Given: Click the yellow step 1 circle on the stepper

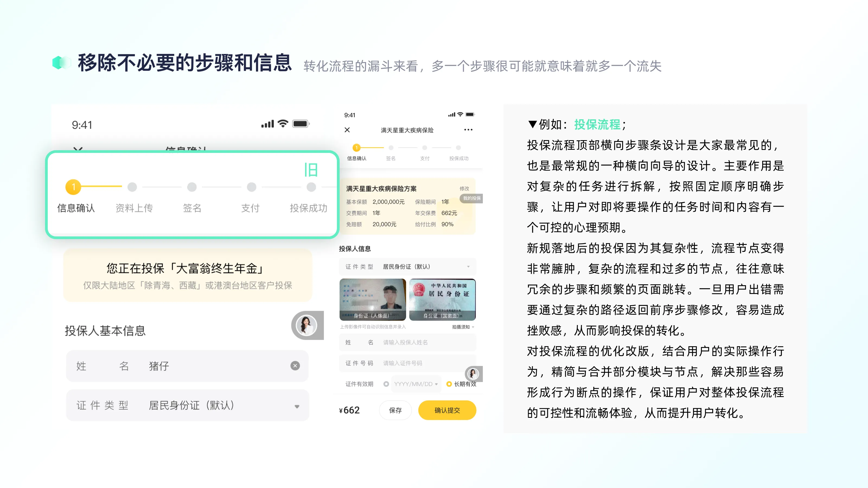Looking at the screenshot, I should pos(356,147).
